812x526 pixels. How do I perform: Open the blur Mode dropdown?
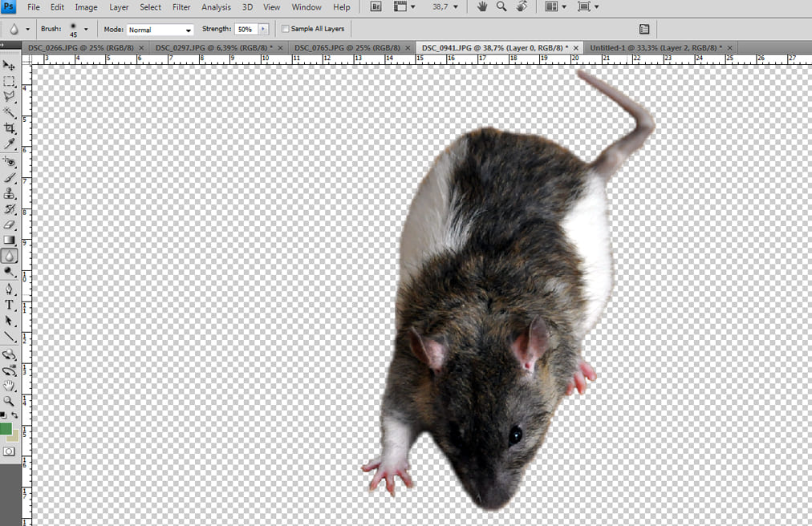tap(160, 30)
